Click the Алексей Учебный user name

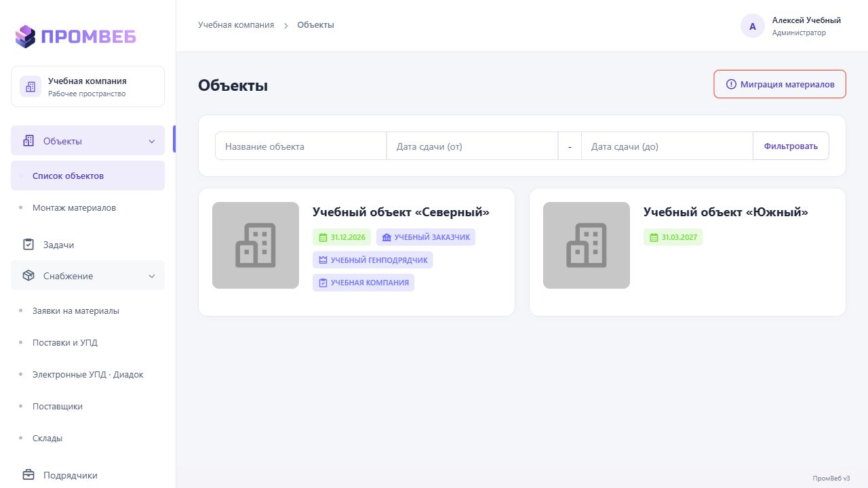click(x=806, y=20)
